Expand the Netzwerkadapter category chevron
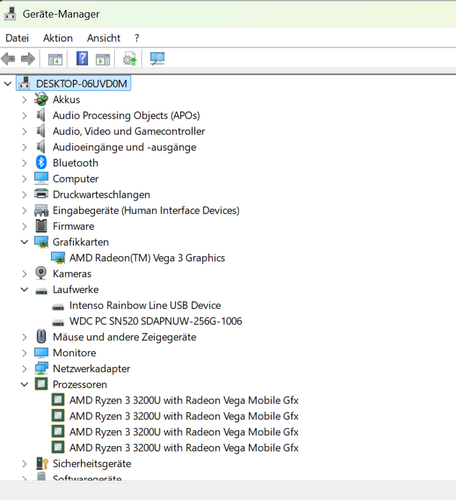The height and width of the screenshot is (500, 456). (x=24, y=369)
